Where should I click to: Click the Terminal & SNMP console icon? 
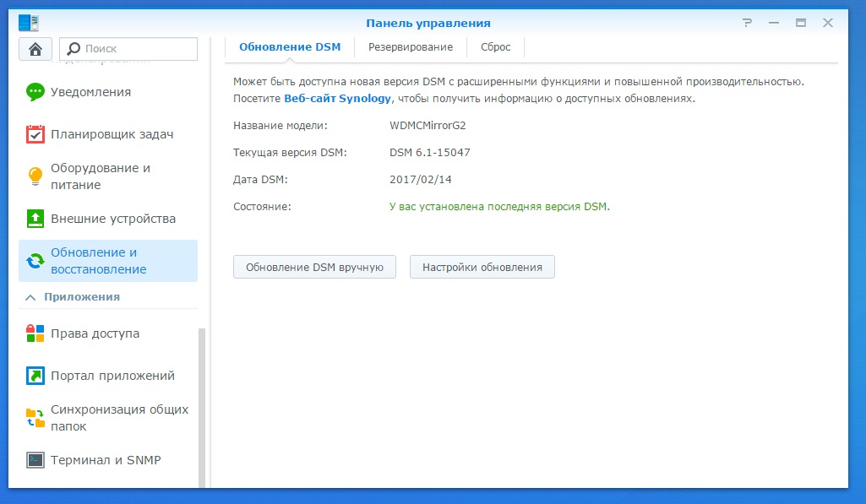click(x=35, y=460)
